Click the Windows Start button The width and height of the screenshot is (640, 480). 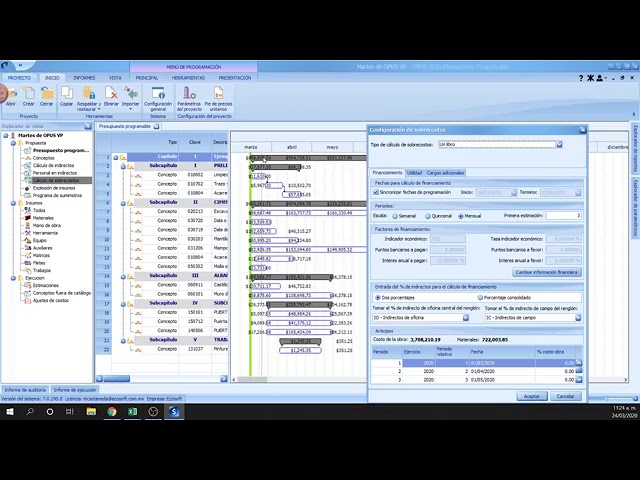(x=9, y=412)
